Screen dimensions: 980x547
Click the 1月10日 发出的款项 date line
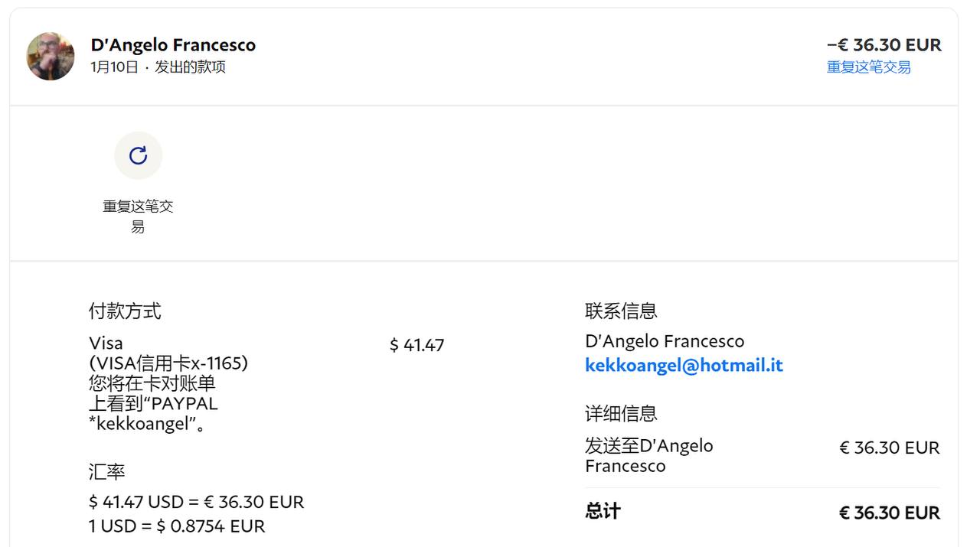coord(158,67)
